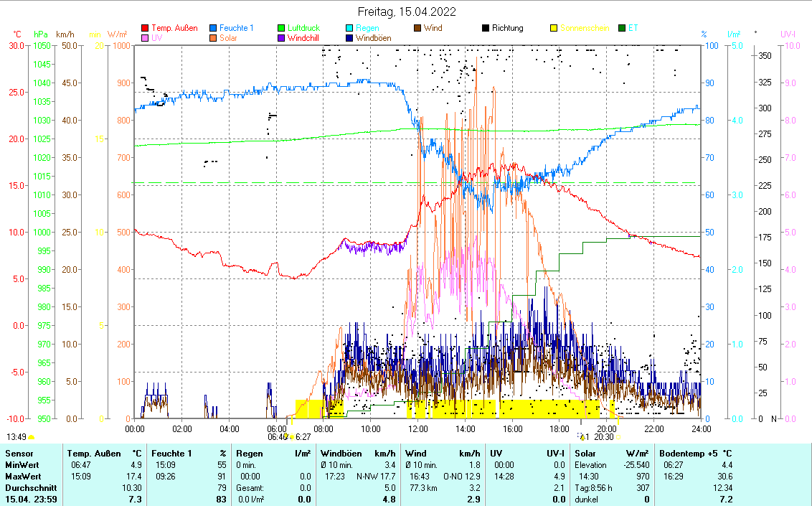
Task: Click the yellow sun icon beside 13:49
Action: pos(32,436)
